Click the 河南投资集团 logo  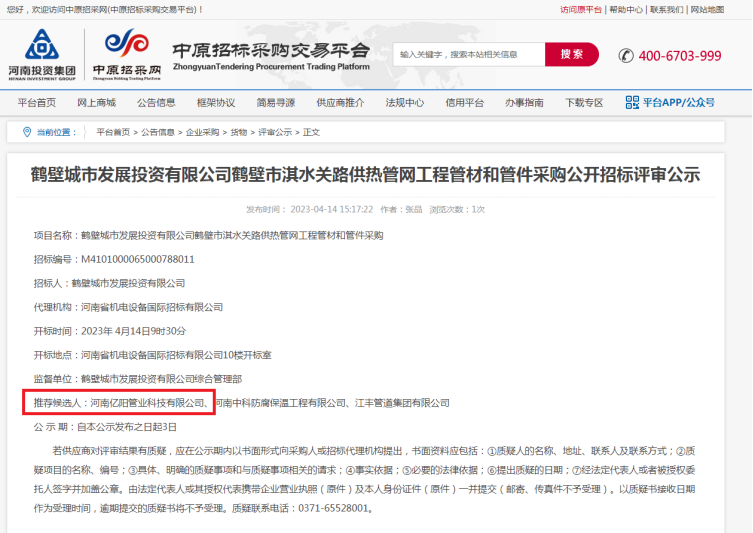[x=41, y=54]
